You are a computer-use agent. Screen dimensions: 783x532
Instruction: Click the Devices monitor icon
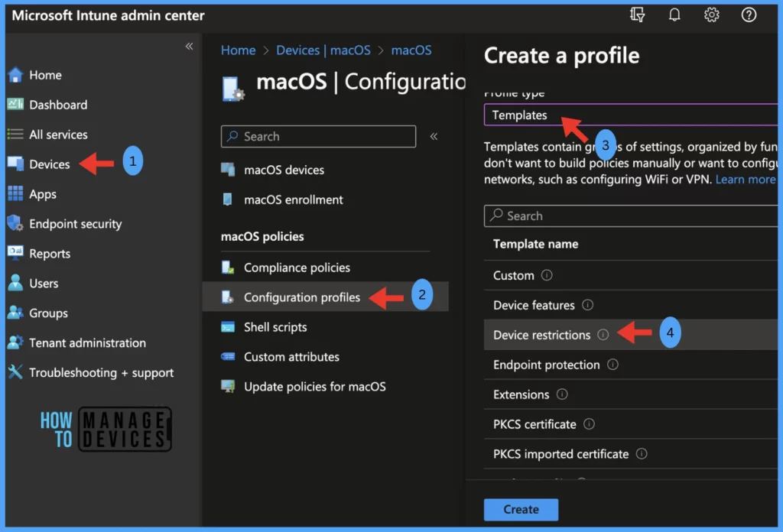pos(15,164)
